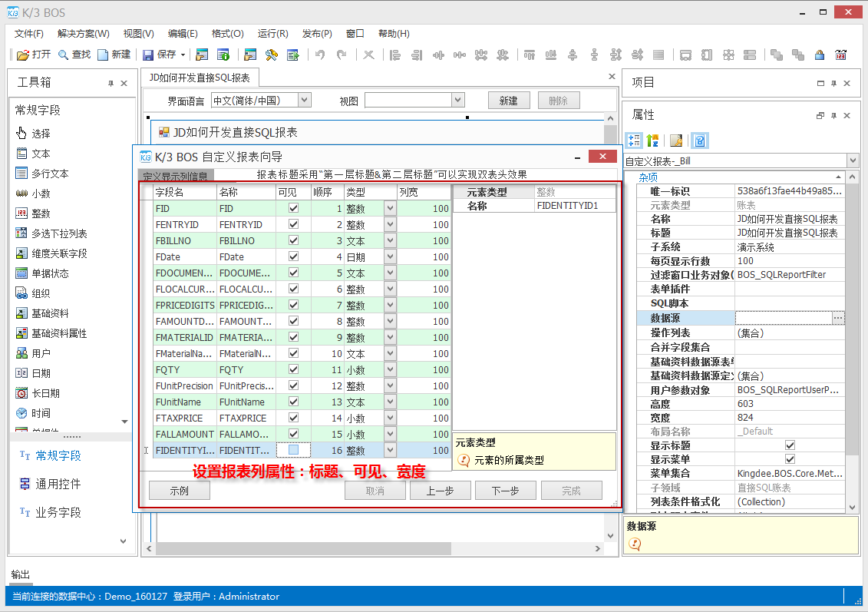Select the 维度关联字段 tool
The width and height of the screenshot is (868, 612).
[x=51, y=253]
